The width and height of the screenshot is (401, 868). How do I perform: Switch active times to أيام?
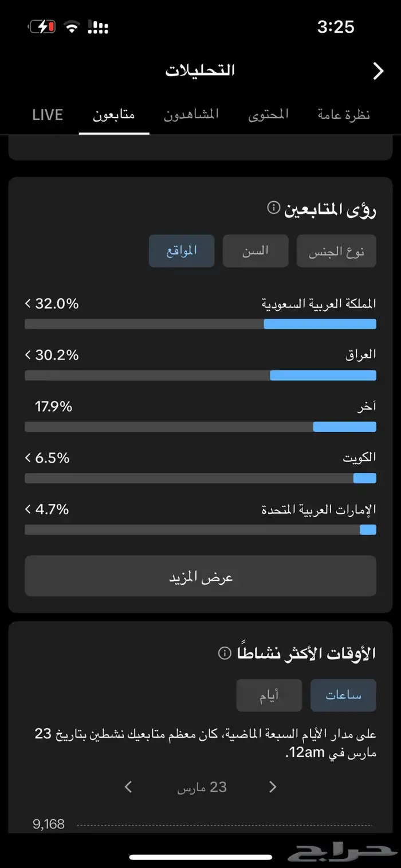(269, 695)
